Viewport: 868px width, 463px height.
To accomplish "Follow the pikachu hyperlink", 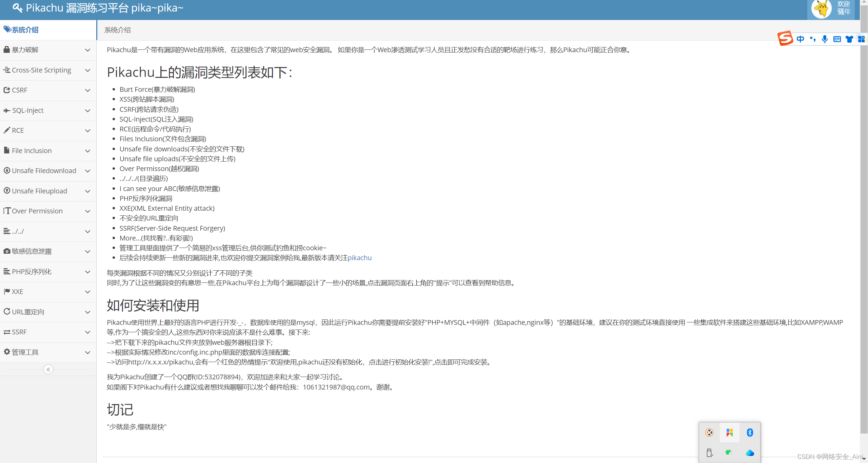I will pyautogui.click(x=359, y=258).
